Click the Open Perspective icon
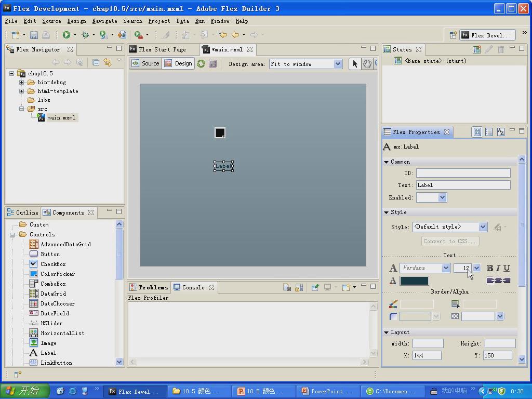 point(453,35)
